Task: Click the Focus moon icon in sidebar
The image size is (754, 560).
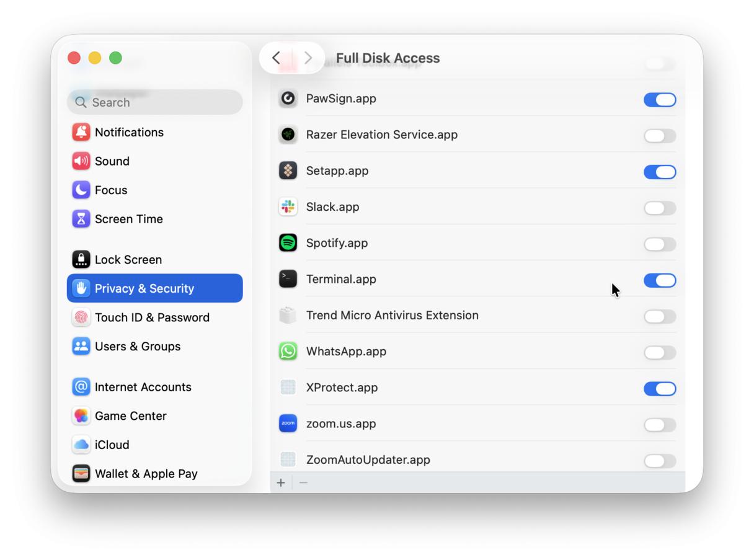Action: [x=81, y=190]
